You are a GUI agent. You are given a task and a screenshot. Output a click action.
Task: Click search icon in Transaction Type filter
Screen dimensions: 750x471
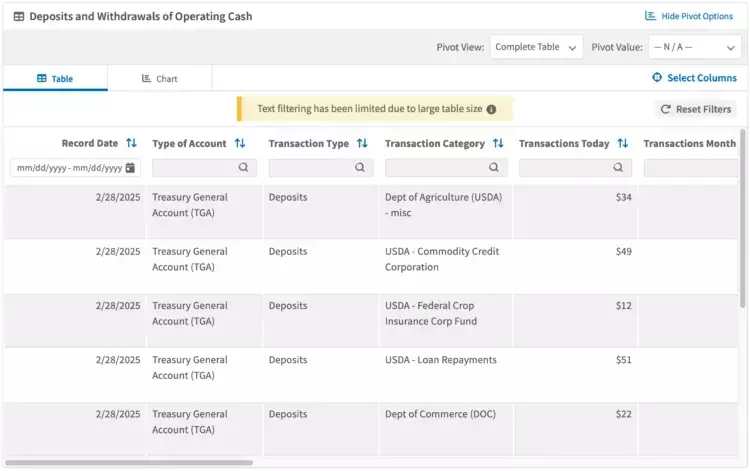[360, 167]
